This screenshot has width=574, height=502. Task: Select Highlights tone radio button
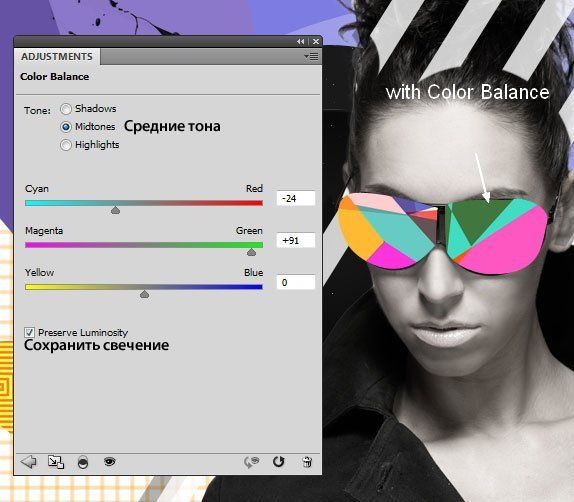pyautogui.click(x=66, y=145)
